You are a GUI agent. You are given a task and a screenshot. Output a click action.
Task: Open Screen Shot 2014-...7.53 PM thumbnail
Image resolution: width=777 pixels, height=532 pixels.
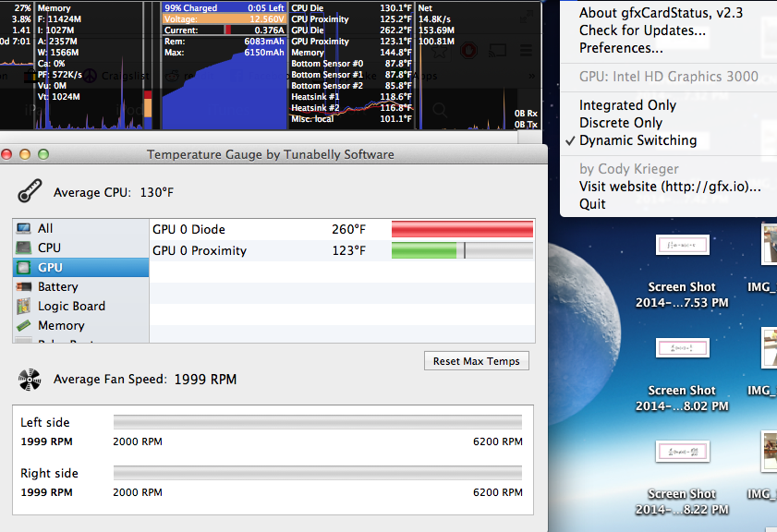click(683, 245)
